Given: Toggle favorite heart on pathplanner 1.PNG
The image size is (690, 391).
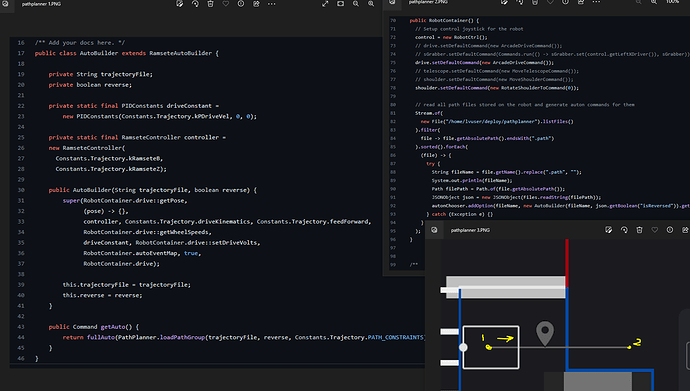Looking at the screenshot, I should point(225,4).
